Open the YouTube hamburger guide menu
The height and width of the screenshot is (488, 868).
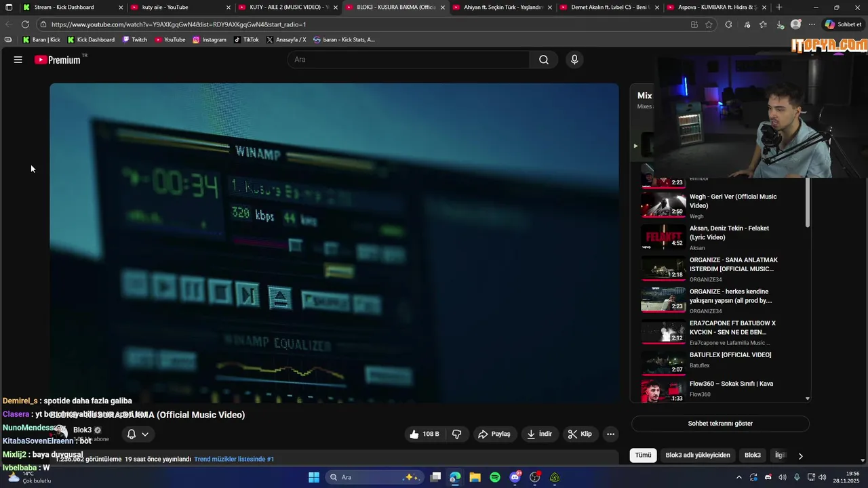point(18,60)
